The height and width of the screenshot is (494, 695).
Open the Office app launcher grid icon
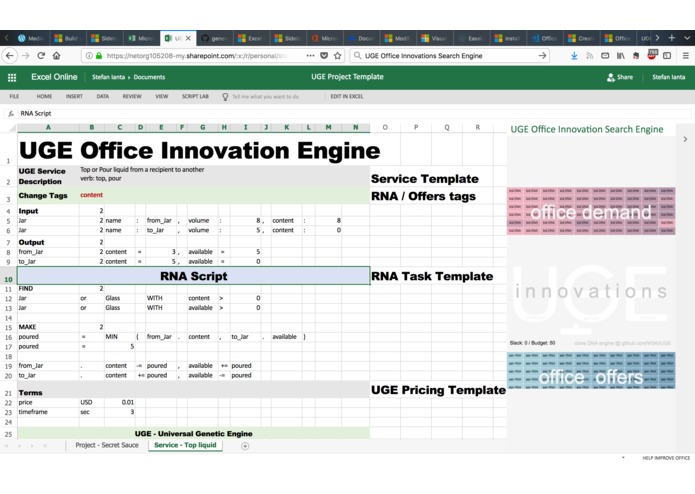[x=12, y=78]
